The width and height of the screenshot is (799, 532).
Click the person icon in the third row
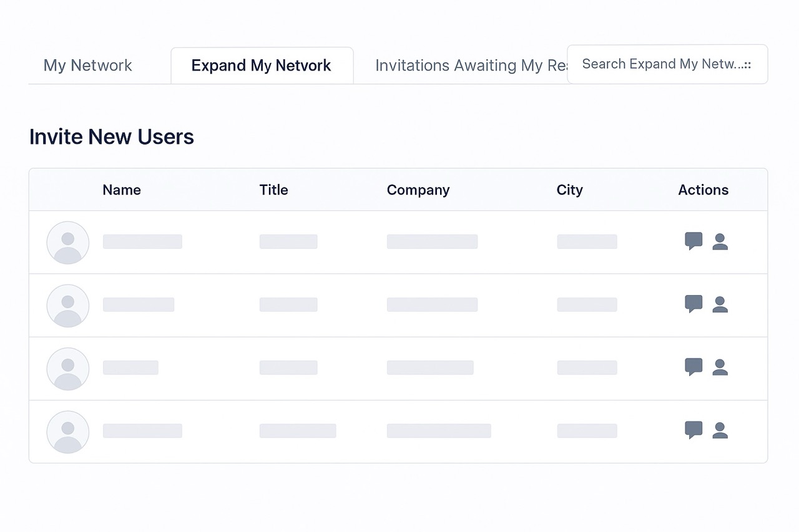click(720, 367)
